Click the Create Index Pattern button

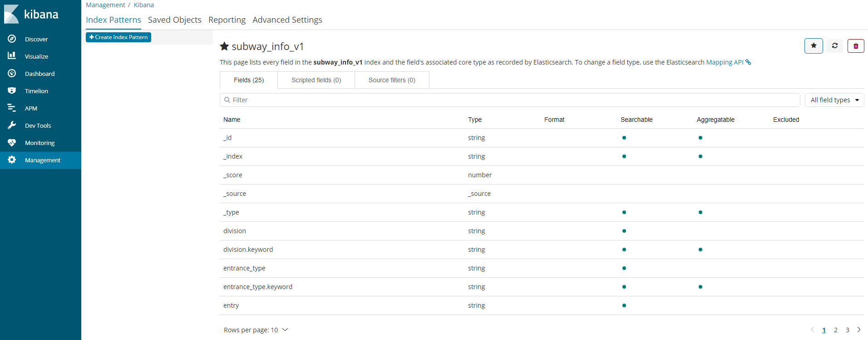(118, 37)
